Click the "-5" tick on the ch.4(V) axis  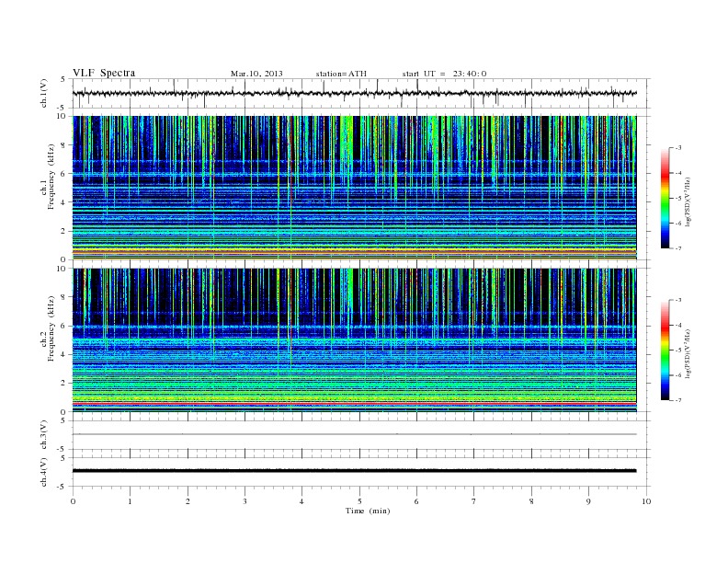63,487
